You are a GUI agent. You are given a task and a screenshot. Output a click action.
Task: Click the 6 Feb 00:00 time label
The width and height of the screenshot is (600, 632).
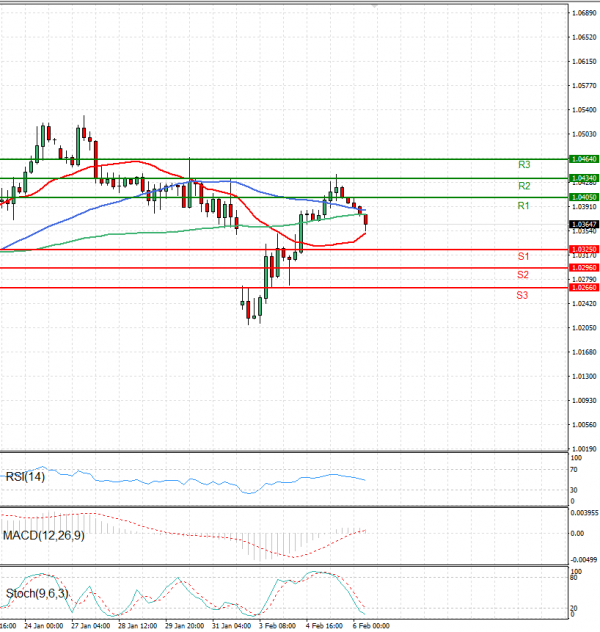click(x=371, y=626)
